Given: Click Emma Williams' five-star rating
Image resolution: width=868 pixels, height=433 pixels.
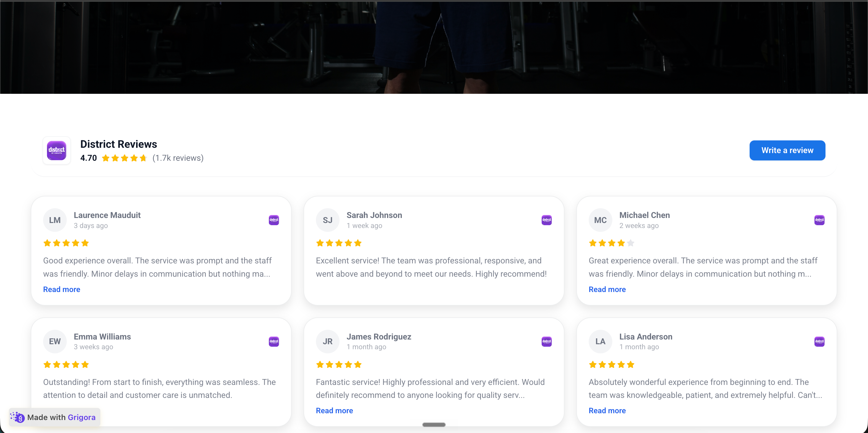Looking at the screenshot, I should (66, 365).
